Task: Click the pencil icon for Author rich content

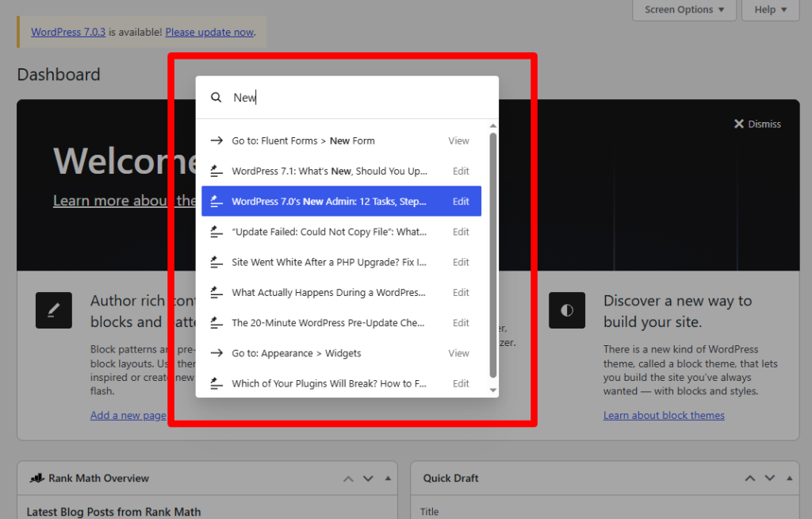Action: pos(54,310)
